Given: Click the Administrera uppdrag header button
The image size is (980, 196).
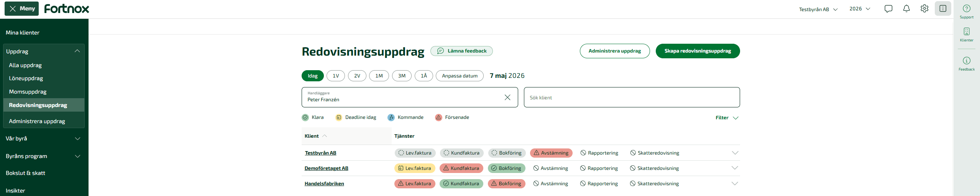Looking at the screenshot, I should click(x=615, y=51).
